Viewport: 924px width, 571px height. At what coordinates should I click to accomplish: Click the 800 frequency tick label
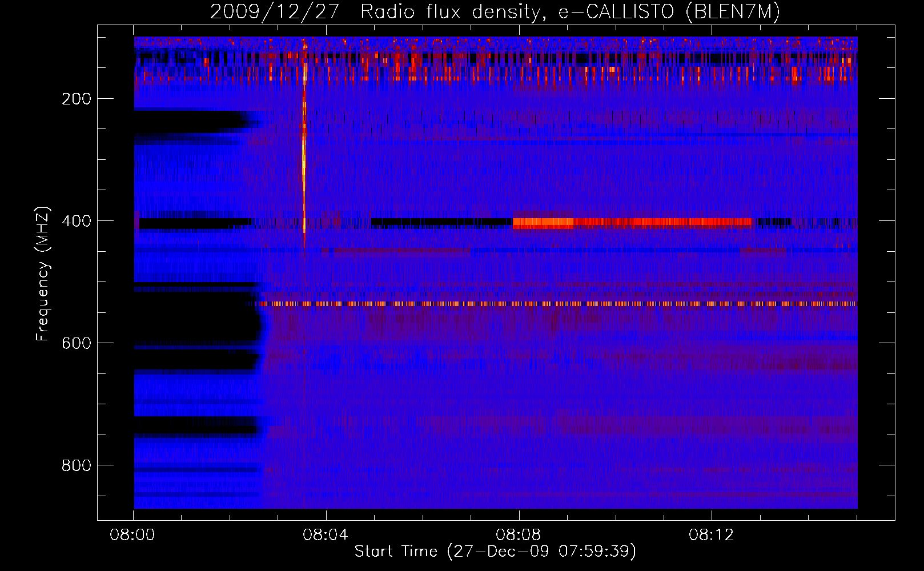click(x=77, y=465)
